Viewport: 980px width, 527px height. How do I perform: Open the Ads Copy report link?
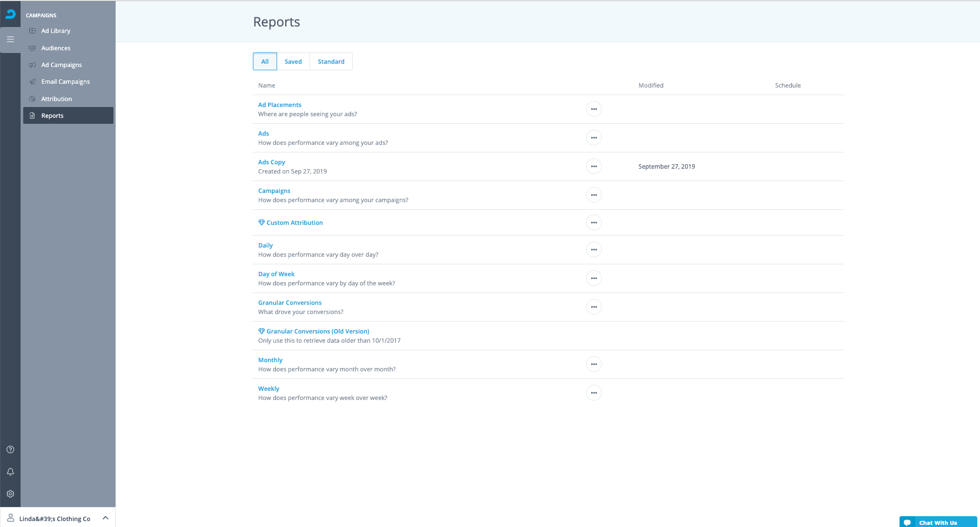pos(272,162)
